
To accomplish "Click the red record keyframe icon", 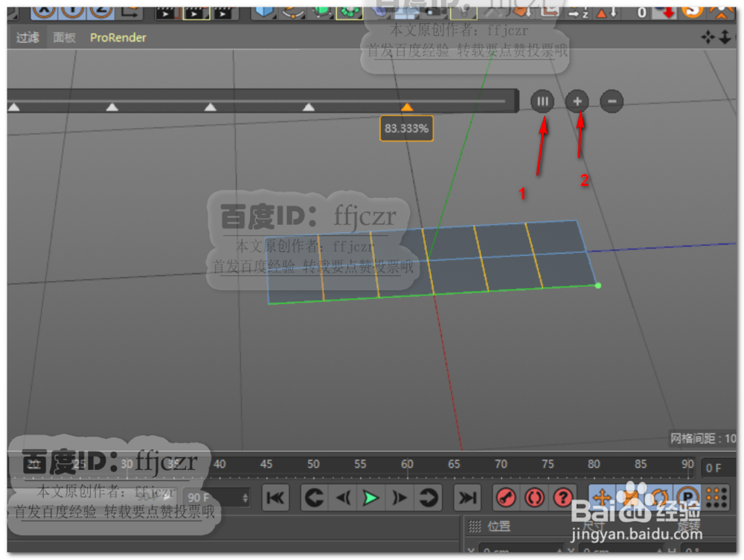I will (x=506, y=498).
